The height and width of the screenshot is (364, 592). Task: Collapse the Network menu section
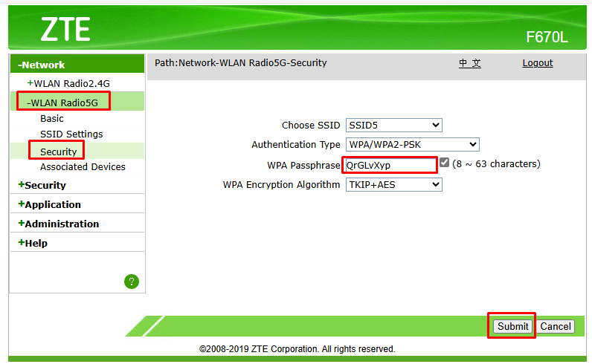42,65
